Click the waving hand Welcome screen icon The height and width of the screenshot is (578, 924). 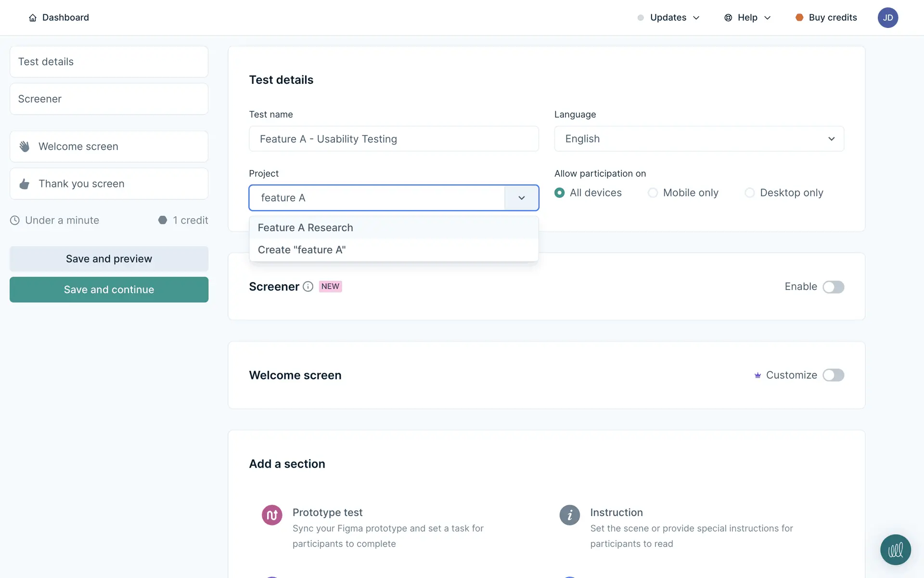[25, 146]
